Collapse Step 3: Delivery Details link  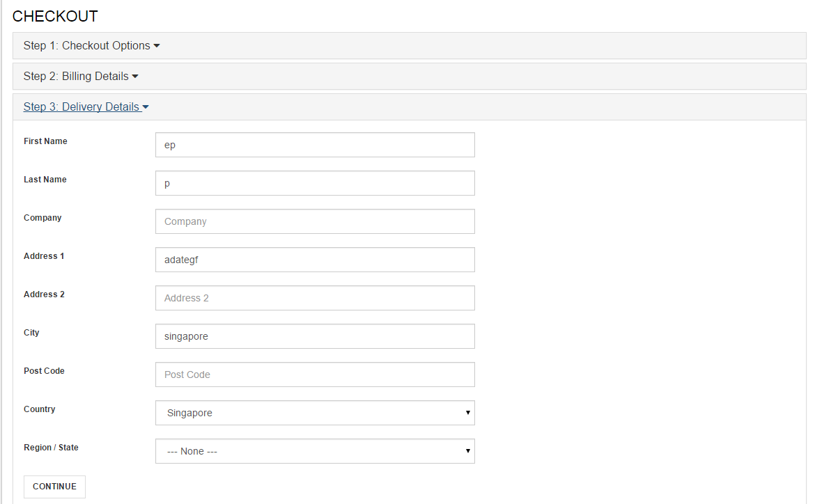pyautogui.click(x=86, y=107)
